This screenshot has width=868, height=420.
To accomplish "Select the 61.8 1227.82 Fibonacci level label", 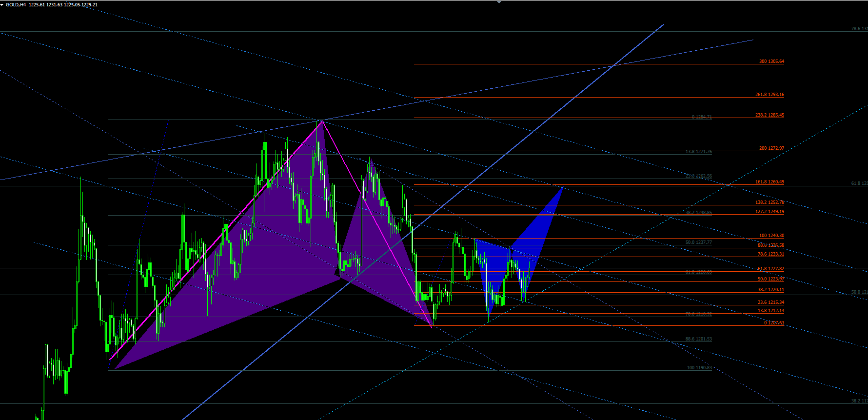I will (x=771, y=269).
